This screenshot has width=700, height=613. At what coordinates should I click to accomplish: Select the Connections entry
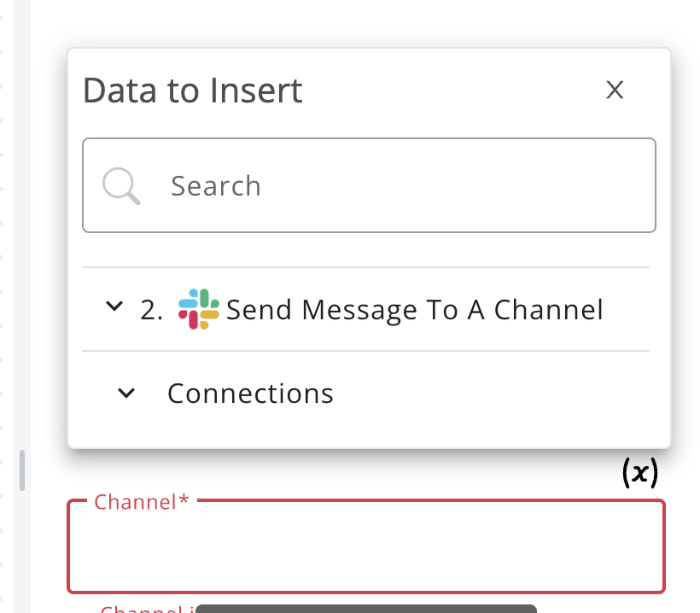pyautogui.click(x=250, y=394)
